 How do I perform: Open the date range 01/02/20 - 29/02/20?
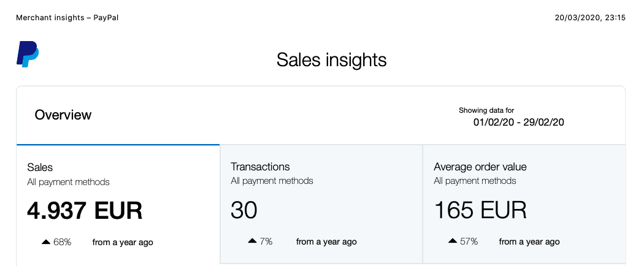click(518, 122)
